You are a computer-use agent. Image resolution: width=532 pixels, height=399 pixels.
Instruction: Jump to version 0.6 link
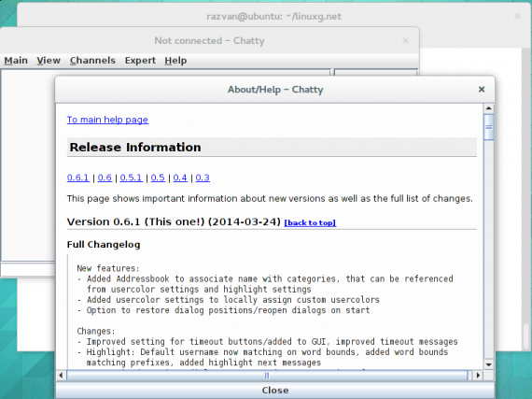[105, 178]
